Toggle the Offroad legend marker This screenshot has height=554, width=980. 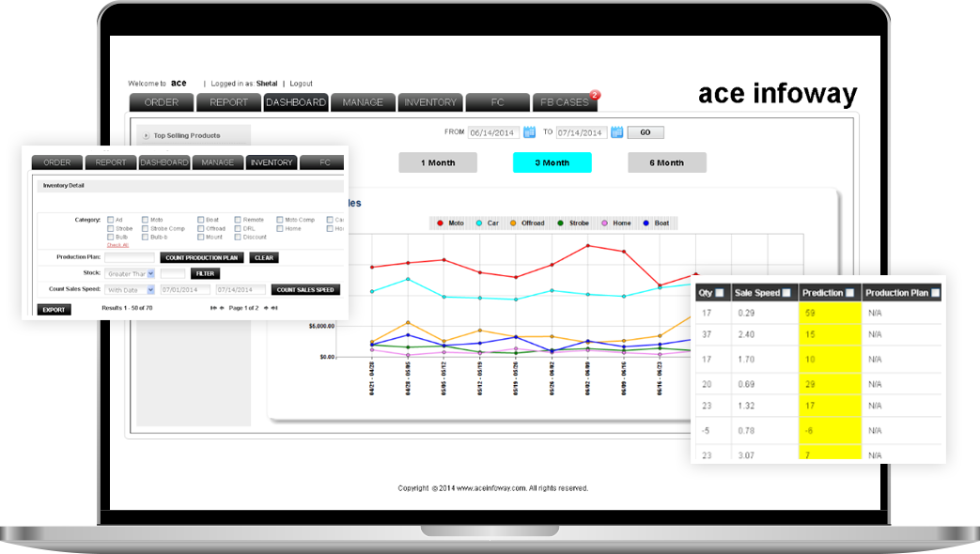coord(513,223)
